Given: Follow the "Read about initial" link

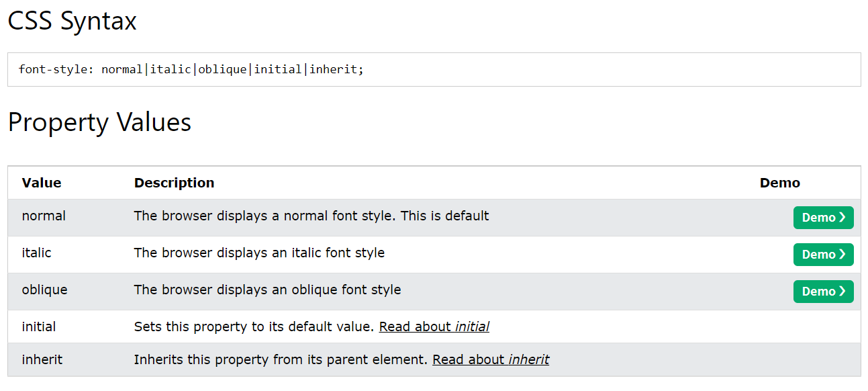Looking at the screenshot, I should point(434,327).
